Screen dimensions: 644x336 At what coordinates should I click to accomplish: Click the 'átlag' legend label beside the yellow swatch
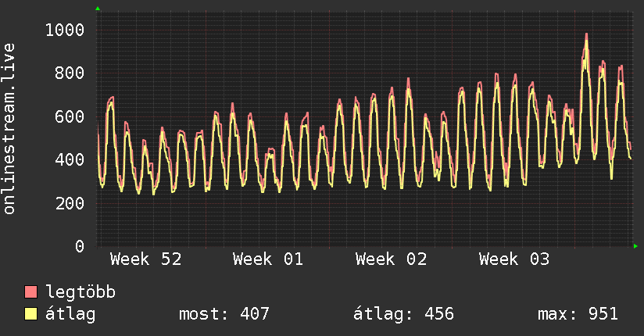(70, 314)
